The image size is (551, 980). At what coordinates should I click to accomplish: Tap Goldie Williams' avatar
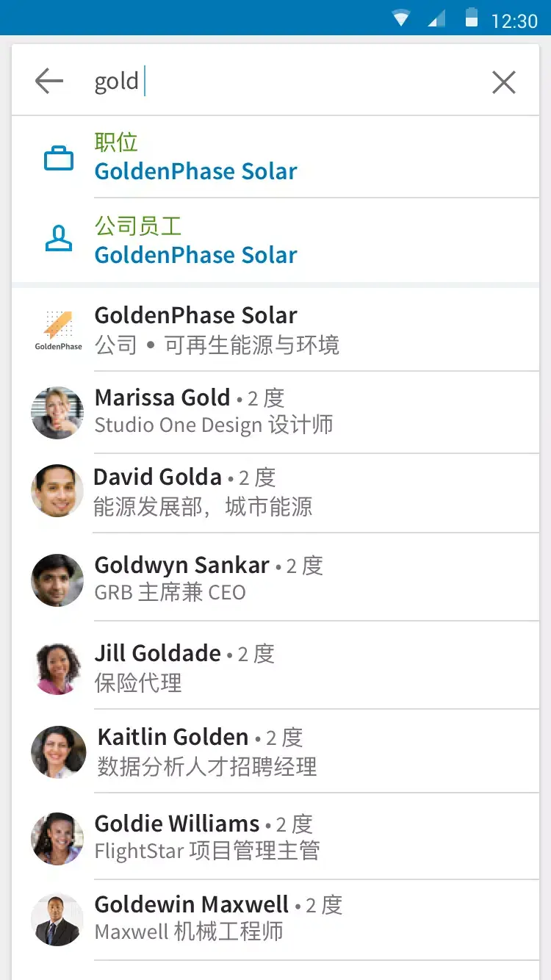tap(57, 838)
